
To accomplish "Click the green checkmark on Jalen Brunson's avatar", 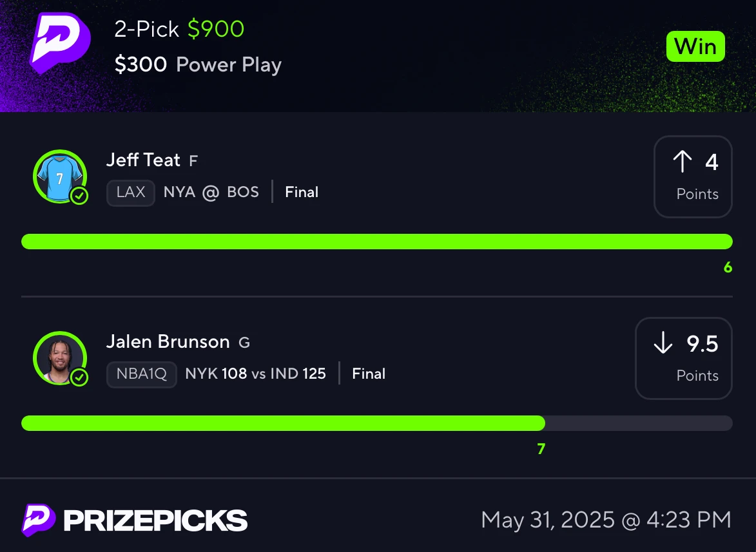I will [79, 377].
